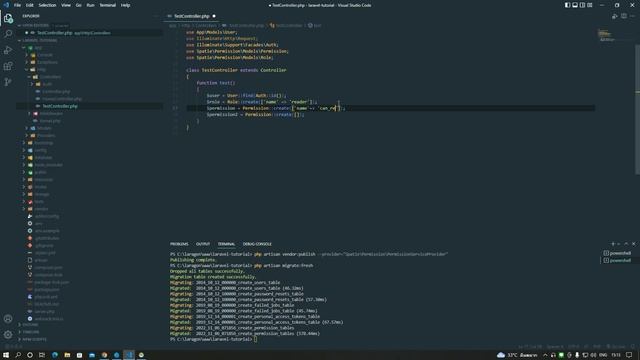Viewport: 640px width, 360px height.
Task: Open the Manage gear icon
Action: pyautogui.click(x=8, y=335)
